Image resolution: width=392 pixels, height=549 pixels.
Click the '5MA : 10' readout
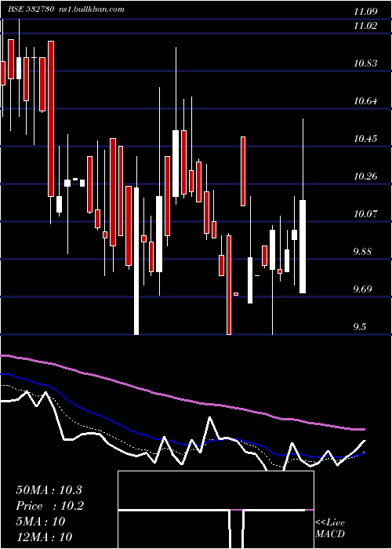(x=41, y=522)
